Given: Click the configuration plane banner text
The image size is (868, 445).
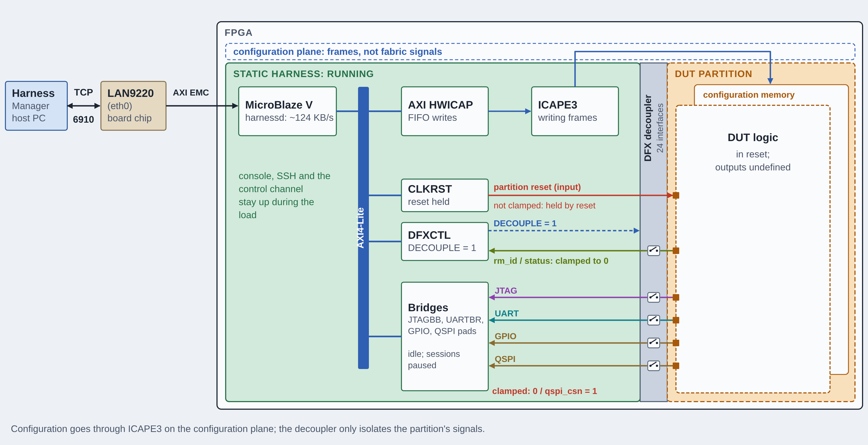Looking at the screenshot, I should click(x=337, y=52).
